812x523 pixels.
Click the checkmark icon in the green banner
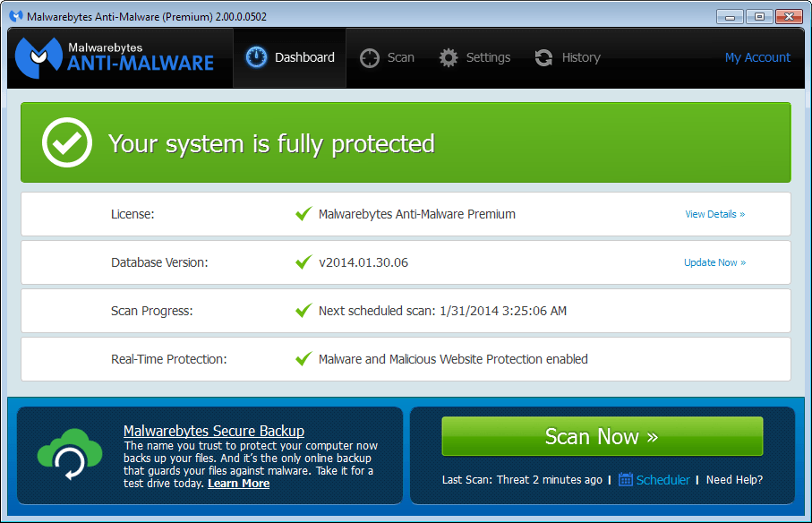66,141
